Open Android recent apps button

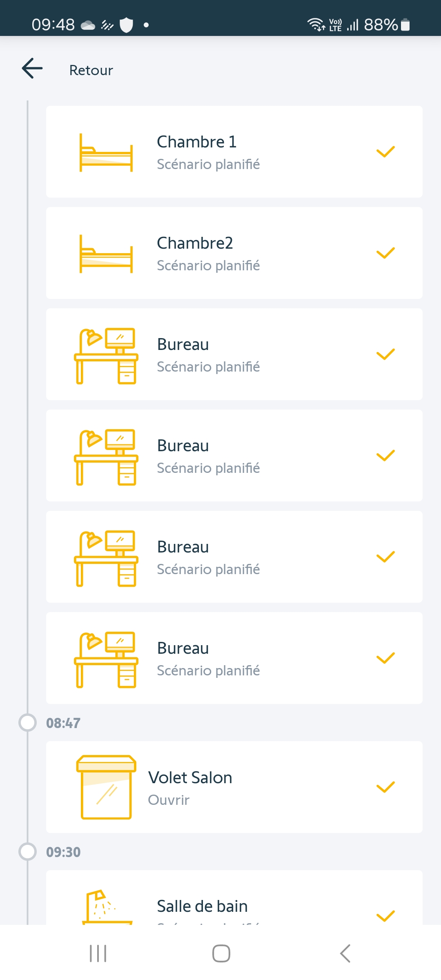pos(98,953)
